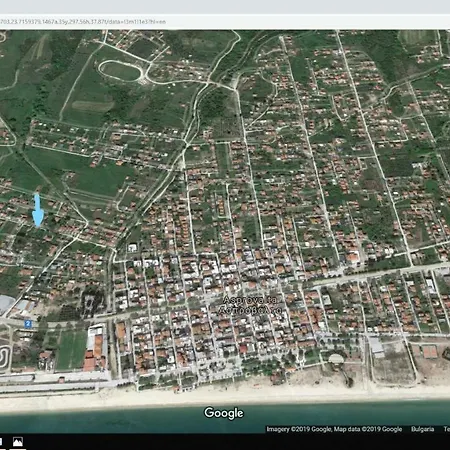Open the Bulgaria link in the footer
This screenshot has height=450, width=450.
pos(422,429)
